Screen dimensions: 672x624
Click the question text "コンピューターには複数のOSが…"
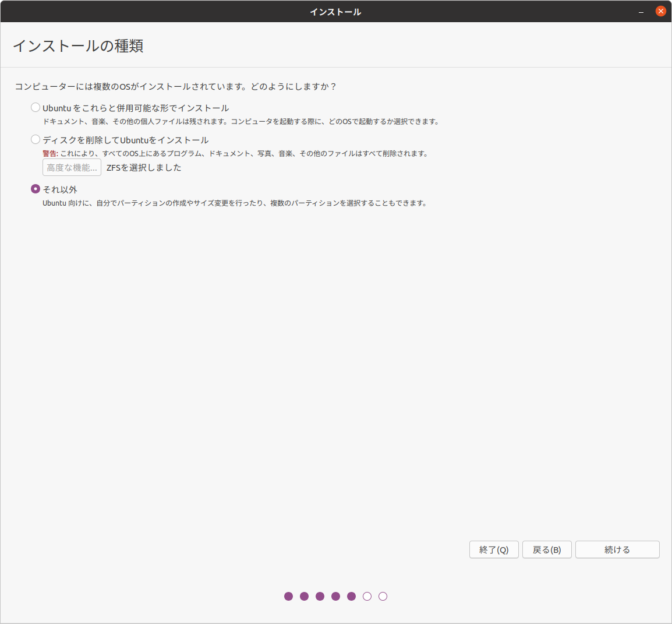pos(176,87)
